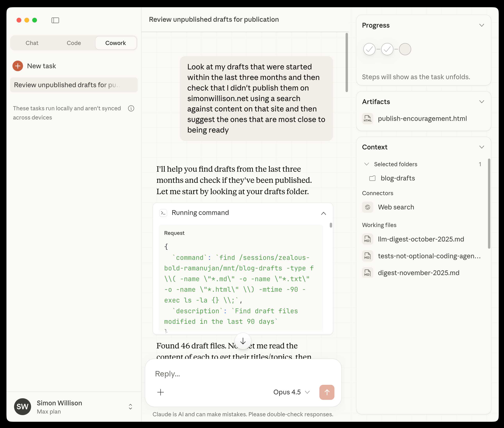504x428 pixels.
Task: Click the info icon beside the sync notice
Action: [x=131, y=109]
